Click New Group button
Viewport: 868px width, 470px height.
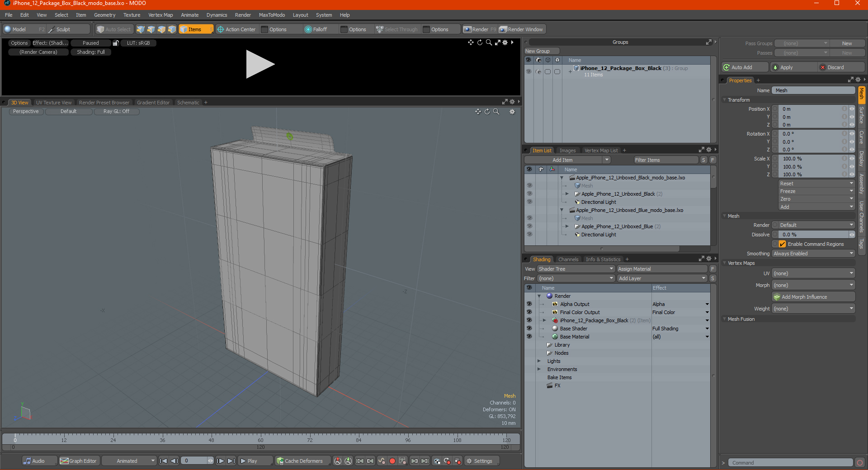[x=542, y=51]
